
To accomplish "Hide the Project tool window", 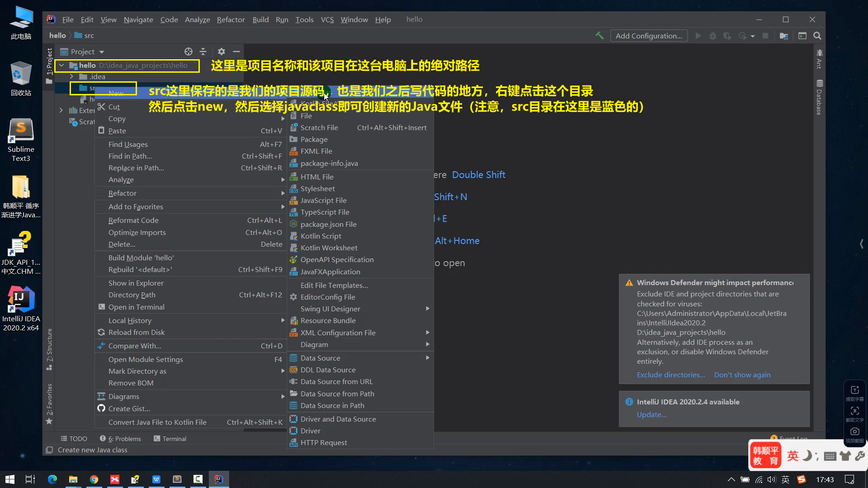I will (236, 52).
